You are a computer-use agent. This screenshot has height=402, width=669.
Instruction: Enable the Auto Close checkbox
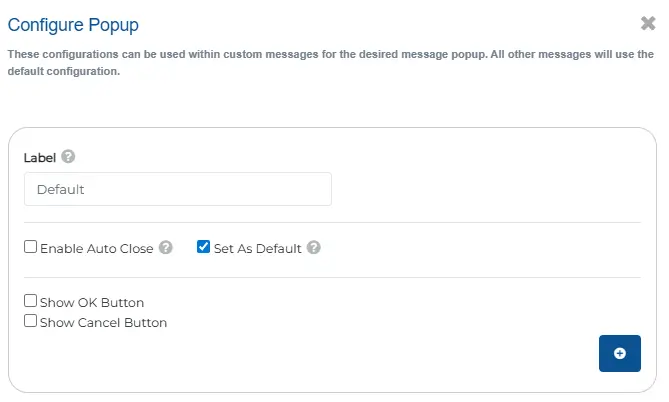(30, 247)
